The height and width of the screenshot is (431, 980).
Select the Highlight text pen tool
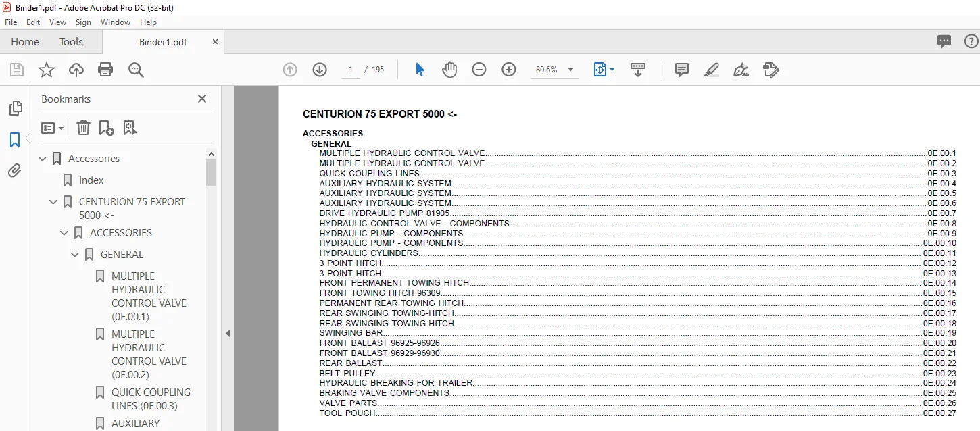pyautogui.click(x=711, y=70)
